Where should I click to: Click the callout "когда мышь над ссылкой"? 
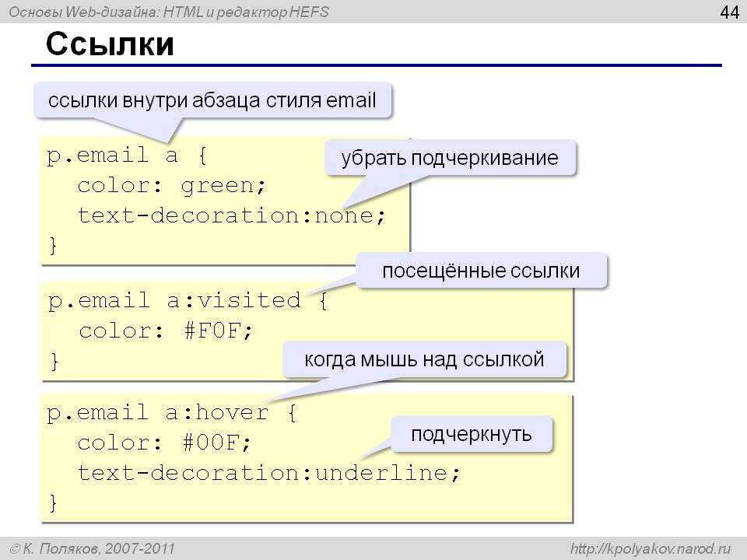click(425, 359)
